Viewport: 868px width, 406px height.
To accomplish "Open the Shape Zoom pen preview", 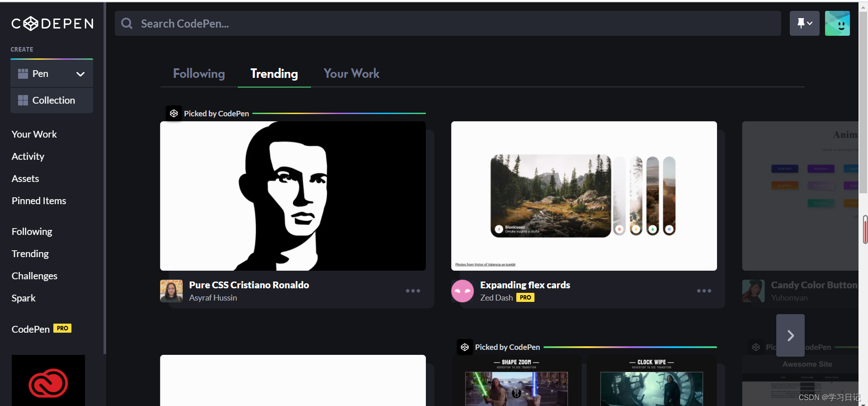I will coord(516,381).
